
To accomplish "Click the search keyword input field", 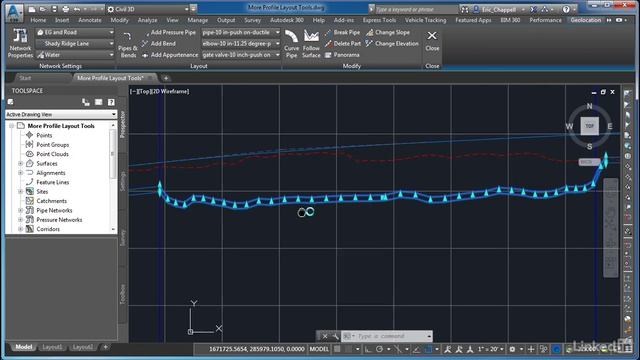I will click(x=416, y=9).
